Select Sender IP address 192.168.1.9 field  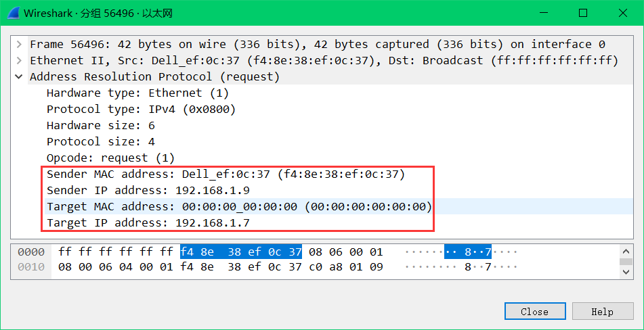tap(148, 191)
